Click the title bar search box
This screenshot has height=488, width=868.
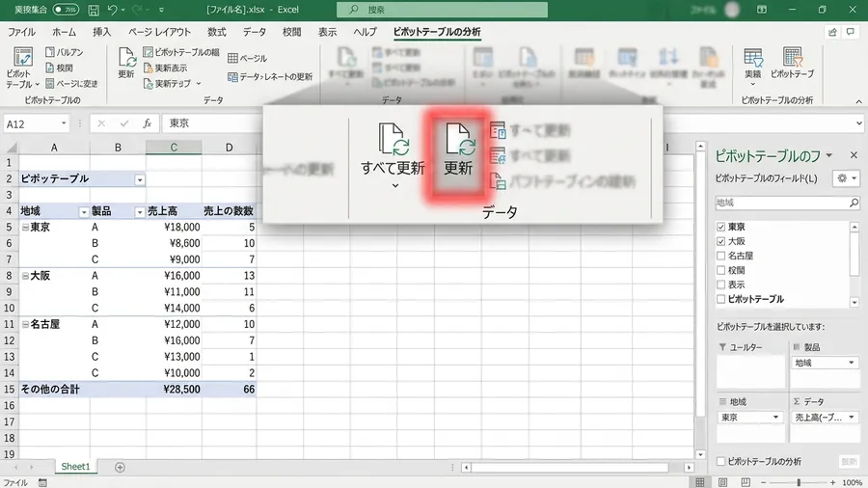(443, 10)
